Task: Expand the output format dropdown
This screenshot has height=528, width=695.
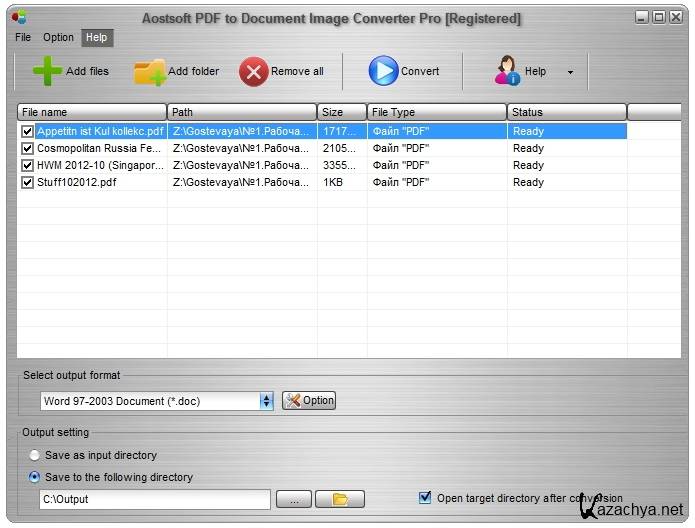Action: 266,401
